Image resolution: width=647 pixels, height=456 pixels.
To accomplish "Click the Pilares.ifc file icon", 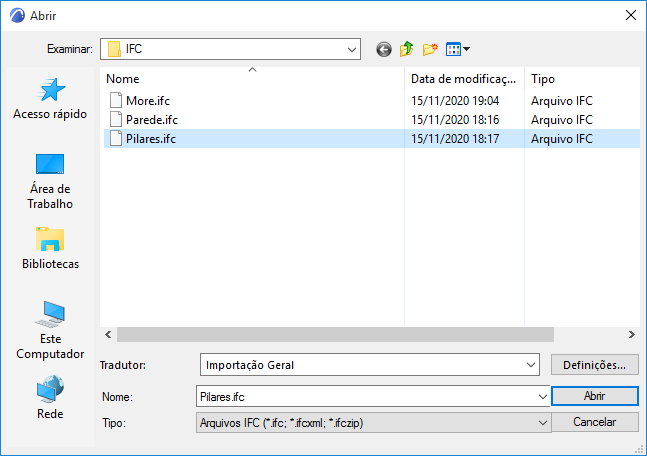I will click(x=116, y=138).
